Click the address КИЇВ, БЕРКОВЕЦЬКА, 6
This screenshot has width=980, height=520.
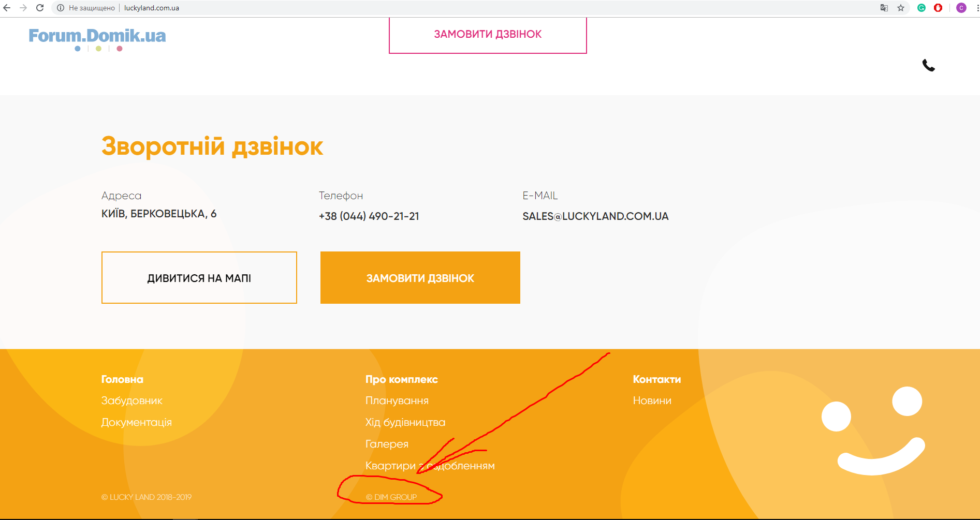point(159,214)
